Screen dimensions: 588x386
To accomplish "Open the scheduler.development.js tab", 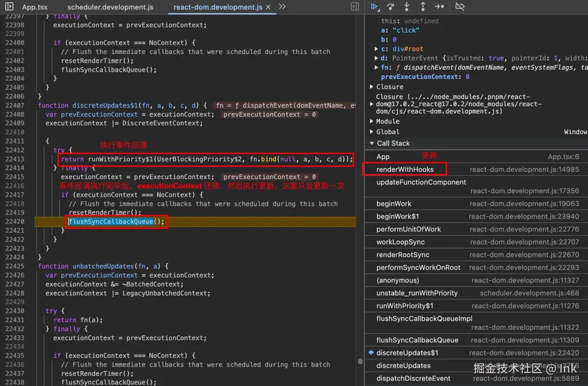I will tap(110, 7).
